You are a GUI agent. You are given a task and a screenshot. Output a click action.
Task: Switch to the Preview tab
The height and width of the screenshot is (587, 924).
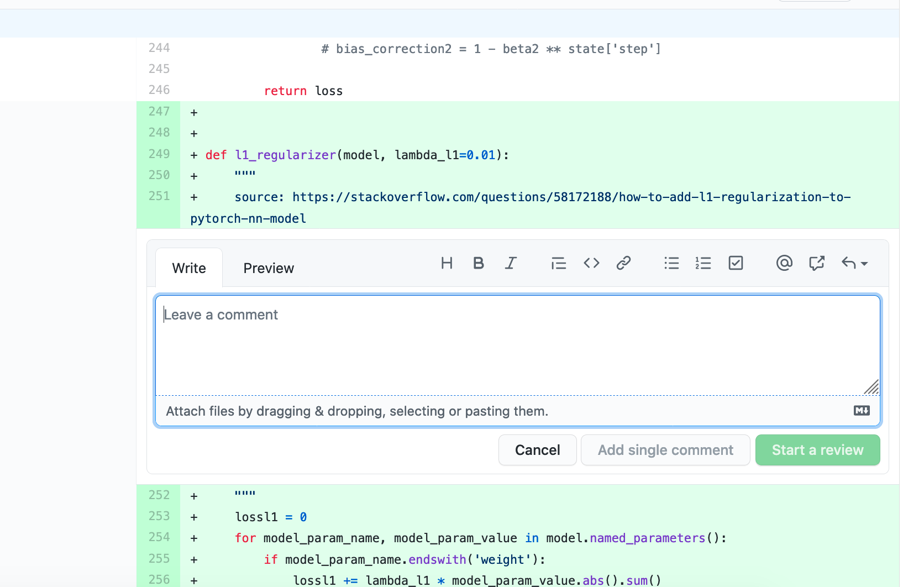(x=268, y=268)
